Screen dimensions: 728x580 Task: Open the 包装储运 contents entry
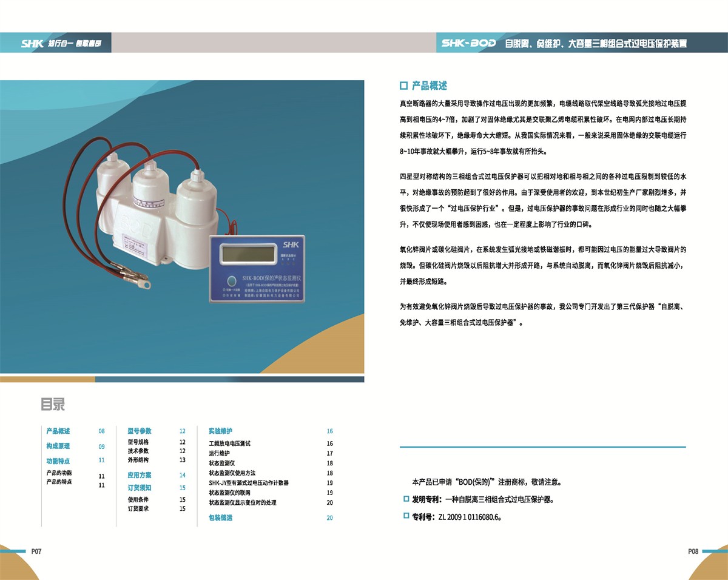coord(221,518)
